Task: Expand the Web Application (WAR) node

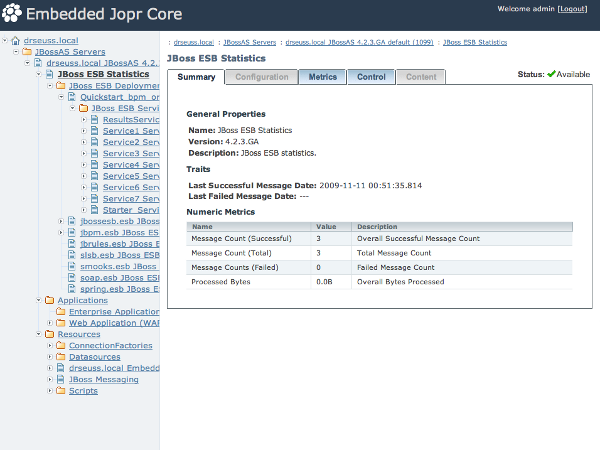Action: click(x=50, y=323)
